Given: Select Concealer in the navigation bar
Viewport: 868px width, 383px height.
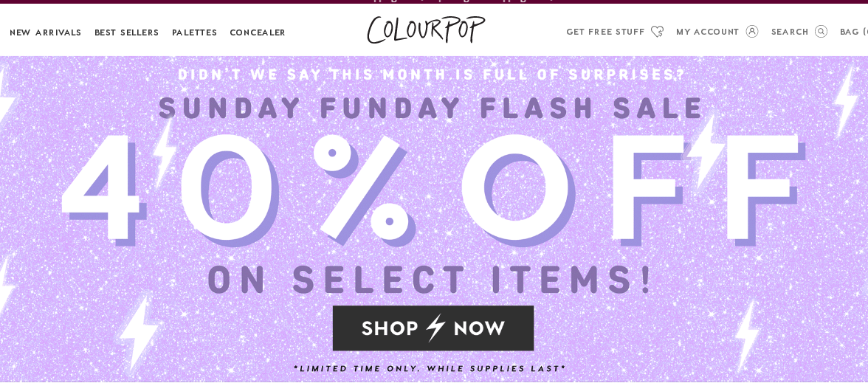Looking at the screenshot, I should coord(258,32).
